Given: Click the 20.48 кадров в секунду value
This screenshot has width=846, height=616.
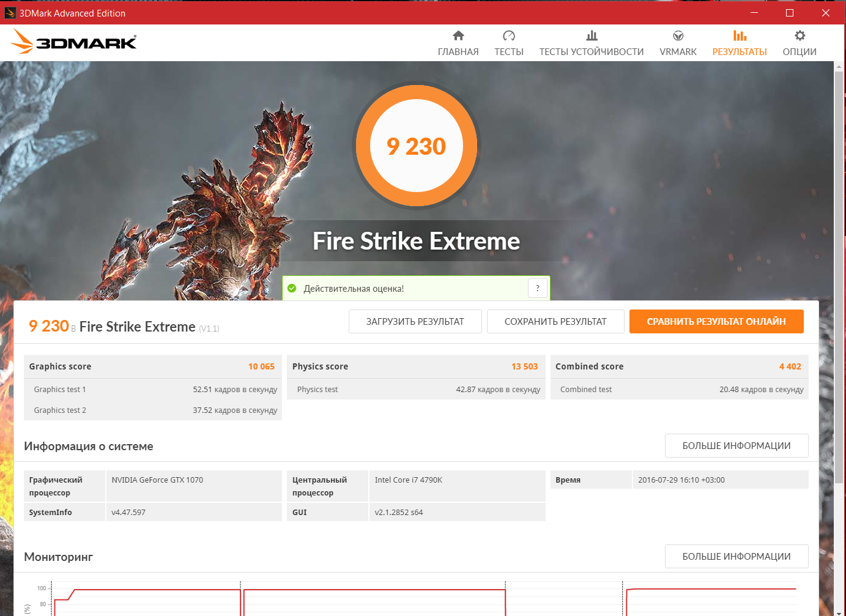Looking at the screenshot, I should point(762,390).
